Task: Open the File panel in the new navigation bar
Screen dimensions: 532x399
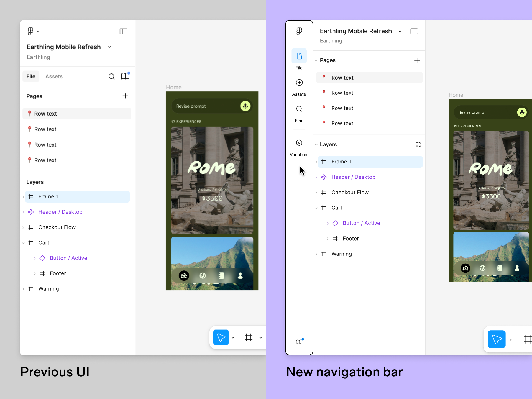Action: (299, 59)
